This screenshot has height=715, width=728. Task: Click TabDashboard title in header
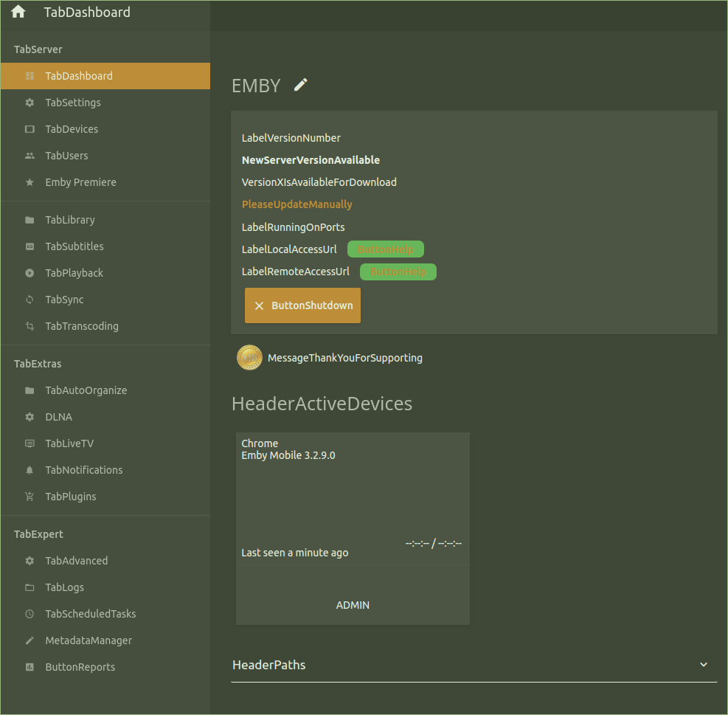pos(87,12)
